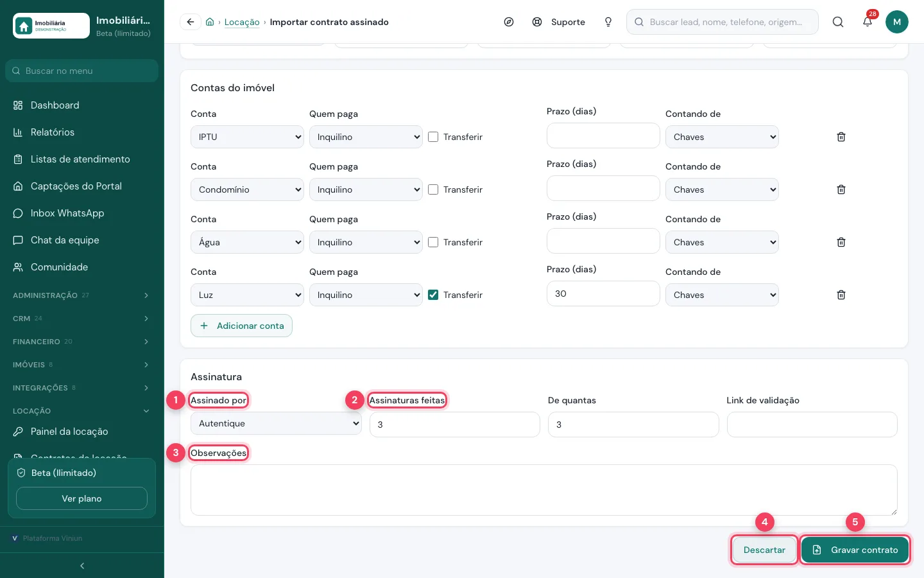Uncheck Transferir on the Luz row
Screen dimensions: 924x578
433,295
